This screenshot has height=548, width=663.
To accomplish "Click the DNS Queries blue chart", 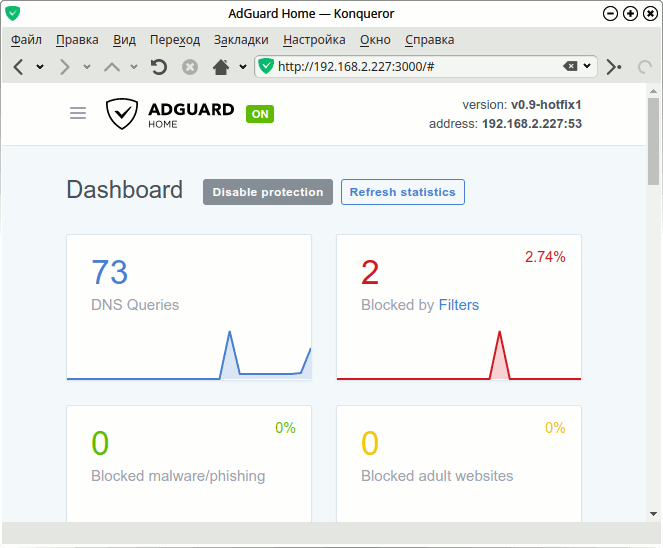I will coord(189,355).
